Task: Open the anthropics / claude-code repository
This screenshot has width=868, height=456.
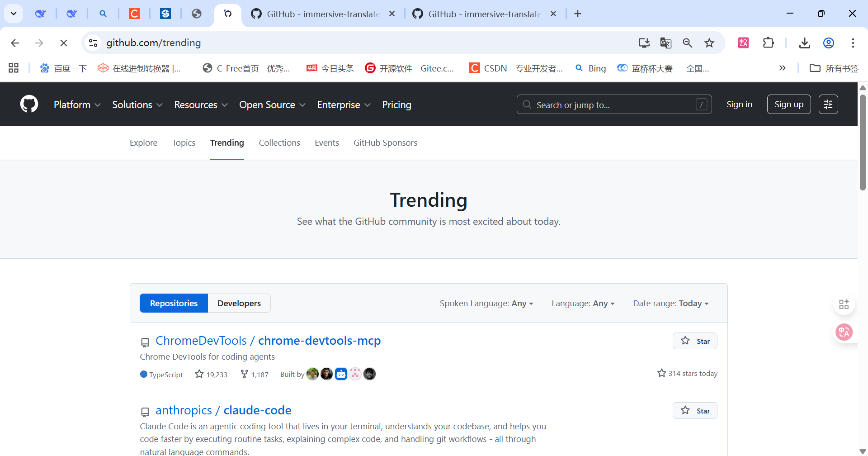Action: point(223,410)
